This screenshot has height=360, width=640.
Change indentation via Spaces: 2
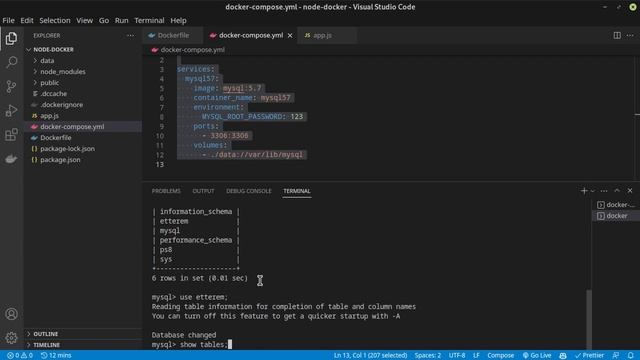tap(428, 355)
